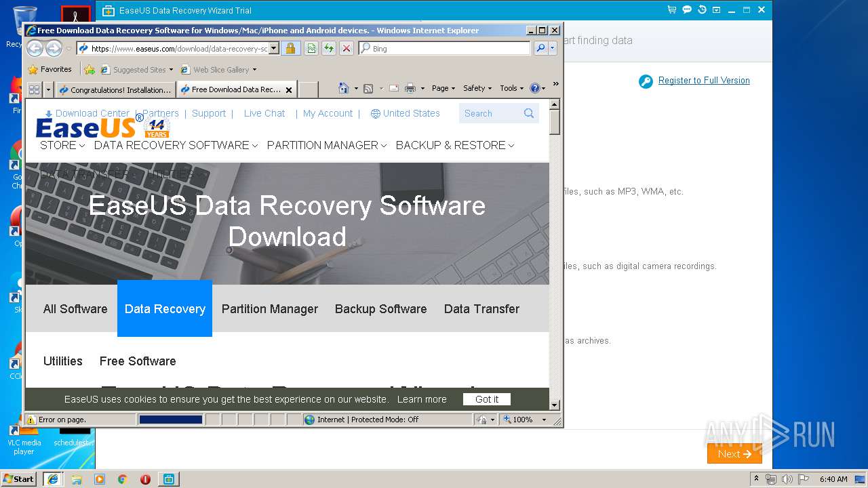Expand the address bar URL dropdown
Viewport: 868px width, 488px height.
pyautogui.click(x=274, y=48)
